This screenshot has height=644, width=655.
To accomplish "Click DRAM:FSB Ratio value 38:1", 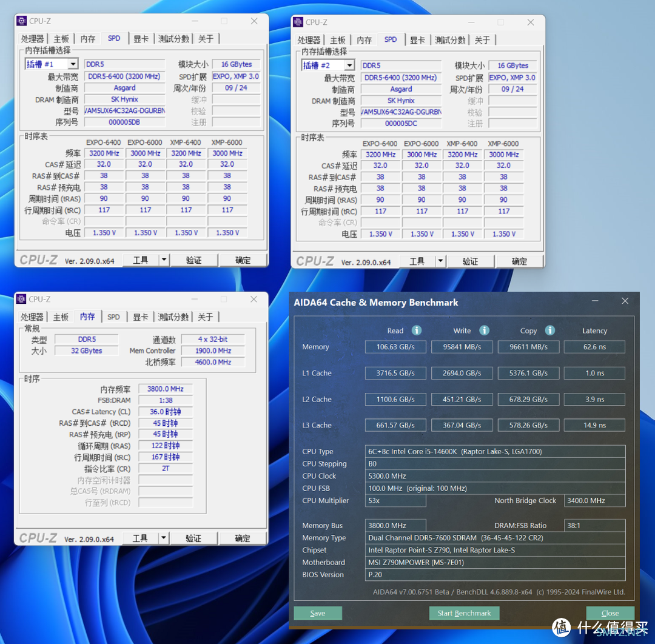I will click(594, 525).
